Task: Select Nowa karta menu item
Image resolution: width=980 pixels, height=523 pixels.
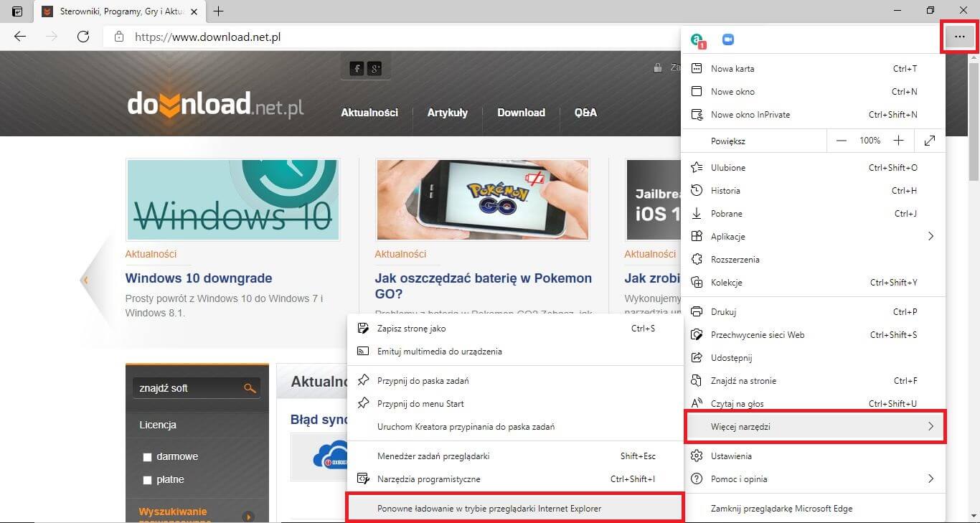Action: [x=813, y=69]
